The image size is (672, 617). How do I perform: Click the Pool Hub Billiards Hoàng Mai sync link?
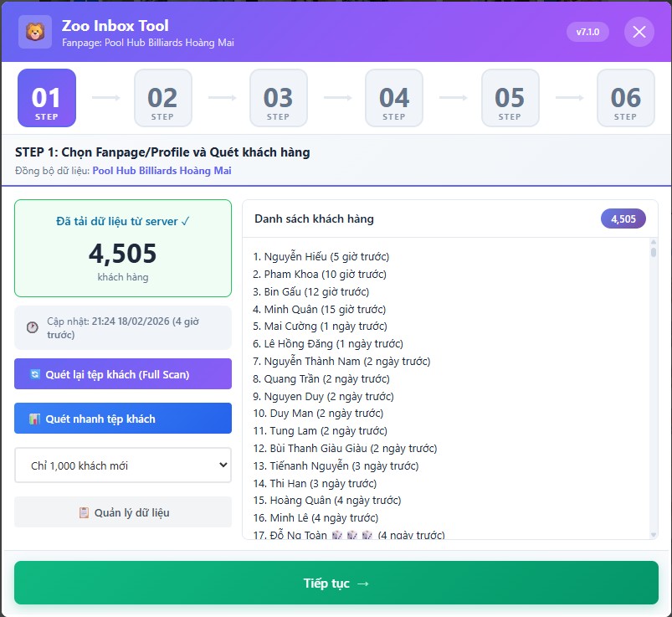coord(162,171)
